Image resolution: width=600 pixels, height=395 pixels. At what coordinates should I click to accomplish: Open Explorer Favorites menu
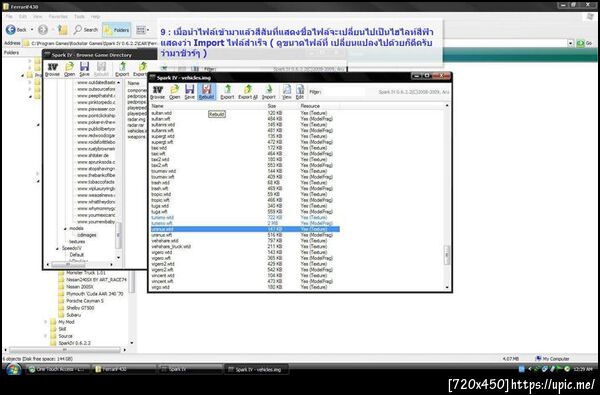[58, 16]
